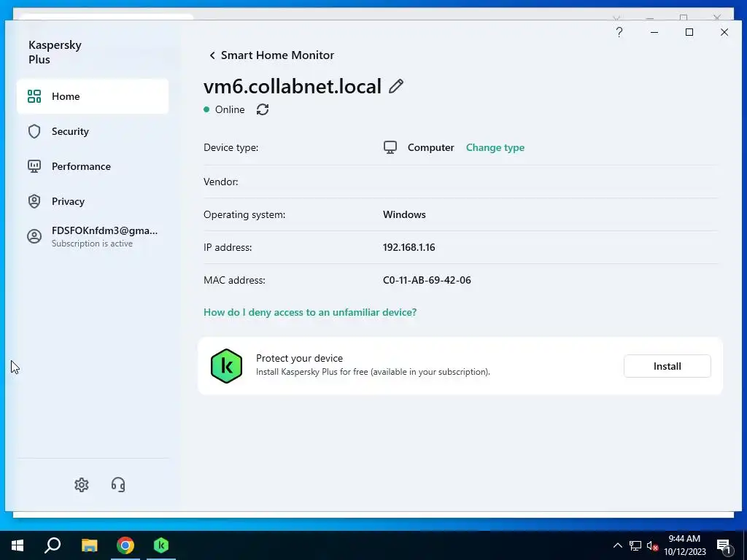Image resolution: width=747 pixels, height=560 pixels.
Task: Click the Kaspersky hexagon logo in banner
Action: tap(226, 366)
